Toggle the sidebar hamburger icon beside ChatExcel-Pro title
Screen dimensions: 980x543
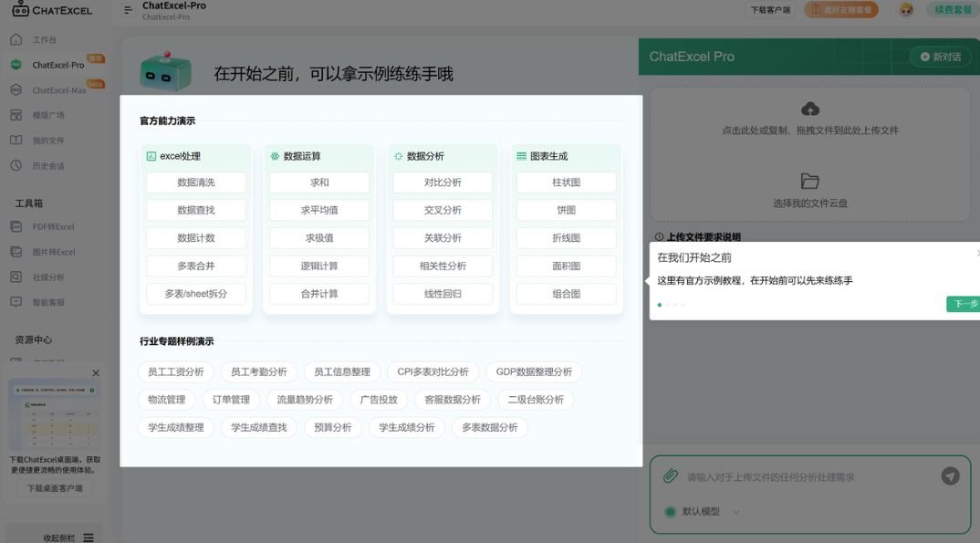129,10
